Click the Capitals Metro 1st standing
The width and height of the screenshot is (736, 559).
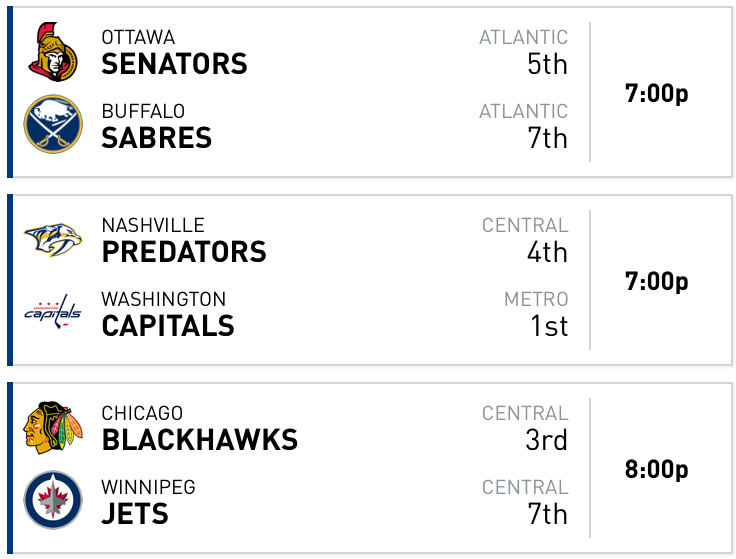(536, 314)
